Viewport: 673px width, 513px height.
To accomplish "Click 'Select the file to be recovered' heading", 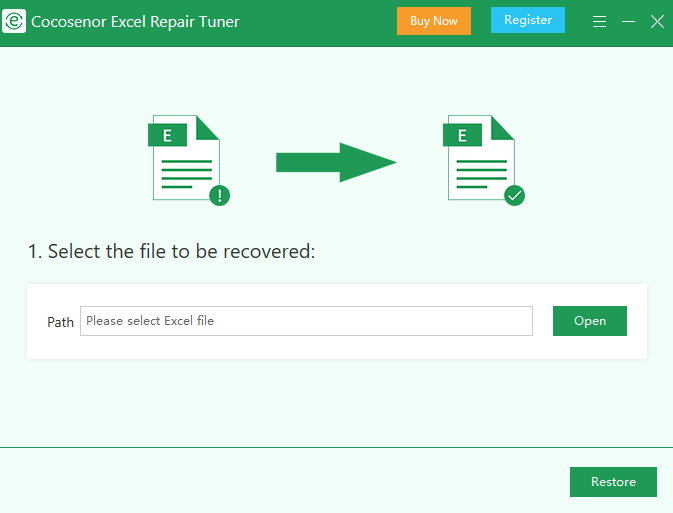I will (171, 252).
